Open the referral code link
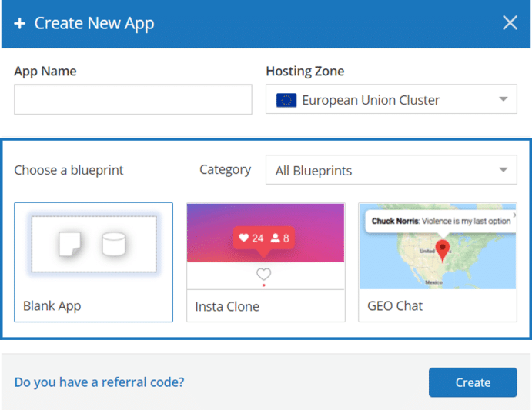The image size is (532, 410). [99, 382]
